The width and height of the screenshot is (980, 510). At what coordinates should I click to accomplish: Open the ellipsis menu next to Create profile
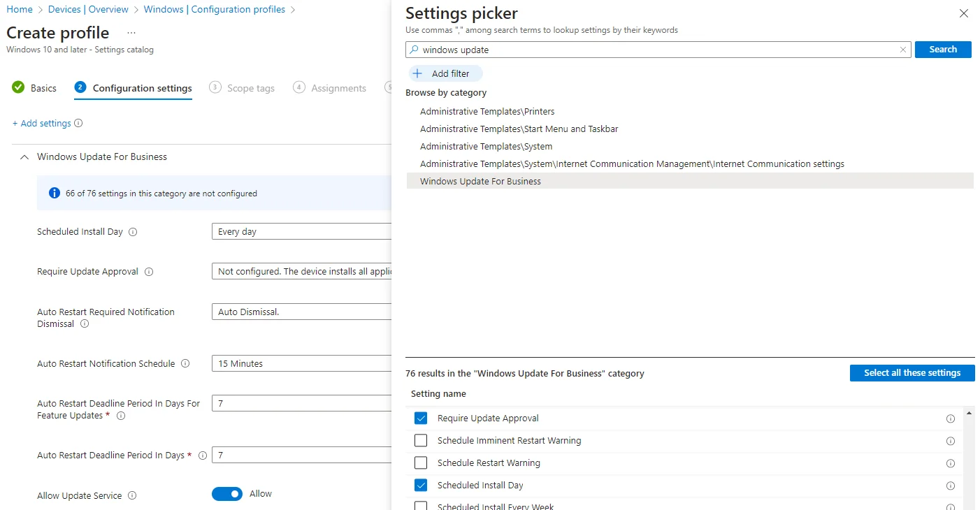[x=131, y=33]
